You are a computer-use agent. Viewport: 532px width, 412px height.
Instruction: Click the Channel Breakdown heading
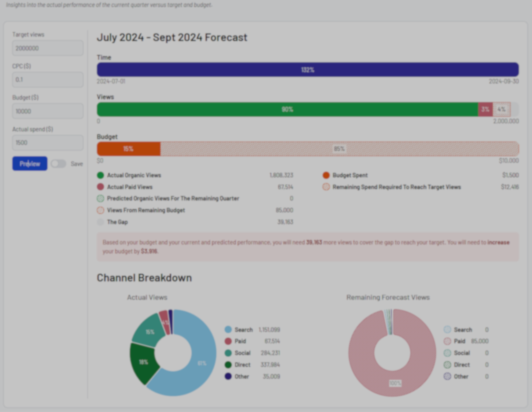(144, 278)
